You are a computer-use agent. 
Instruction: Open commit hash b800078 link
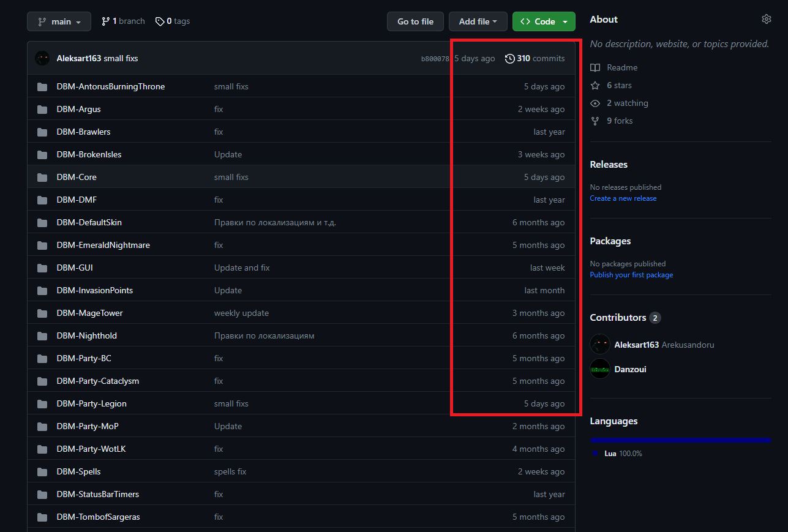tap(435, 59)
